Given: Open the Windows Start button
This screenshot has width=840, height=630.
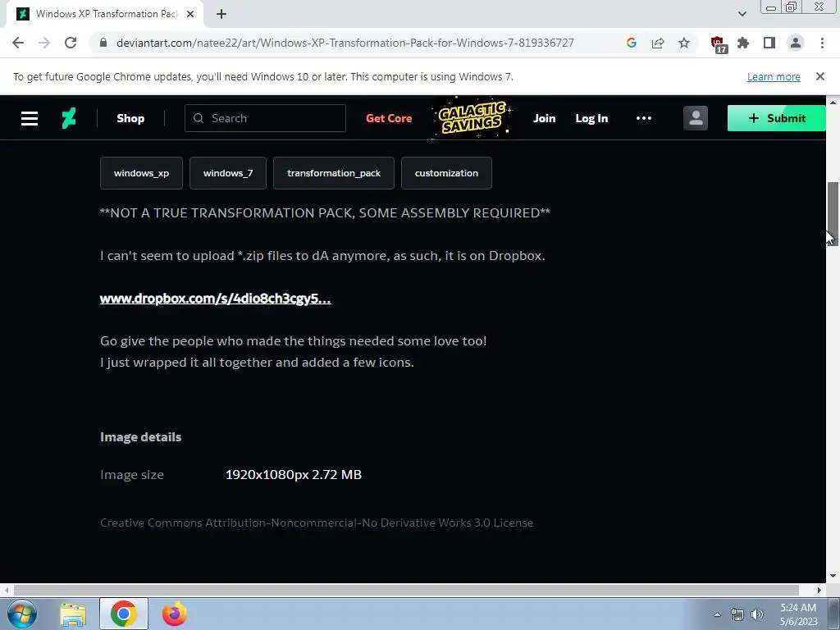Looking at the screenshot, I should pos(21,614).
